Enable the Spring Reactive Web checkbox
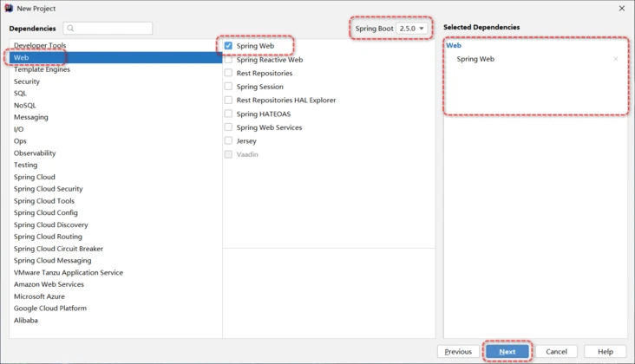 coord(228,60)
